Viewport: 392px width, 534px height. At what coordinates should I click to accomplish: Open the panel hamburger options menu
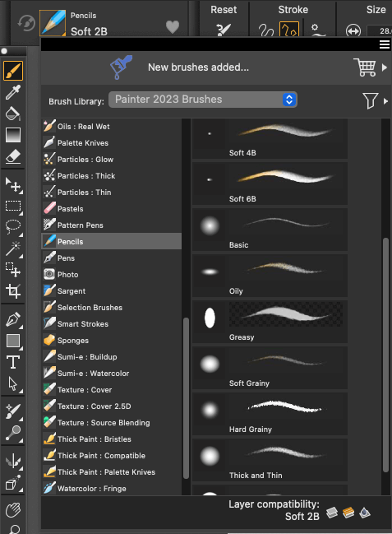(385, 44)
